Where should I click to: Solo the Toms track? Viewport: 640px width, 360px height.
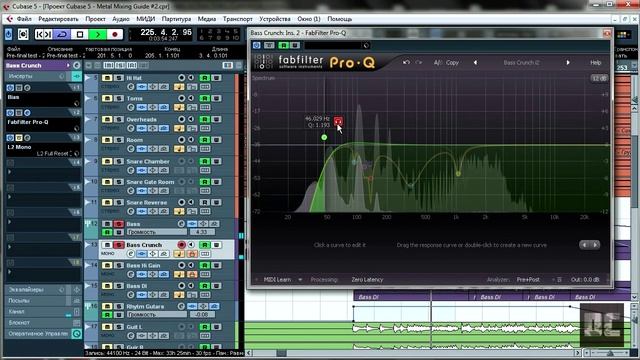(118, 98)
